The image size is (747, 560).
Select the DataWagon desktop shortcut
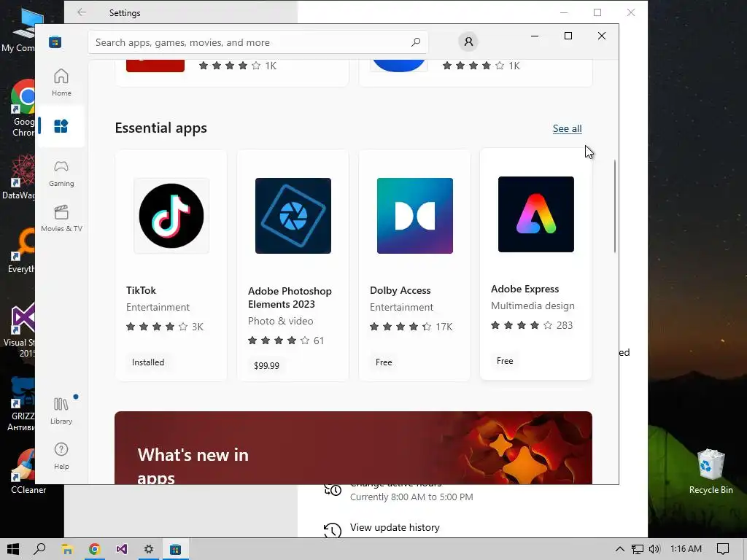coord(19,176)
